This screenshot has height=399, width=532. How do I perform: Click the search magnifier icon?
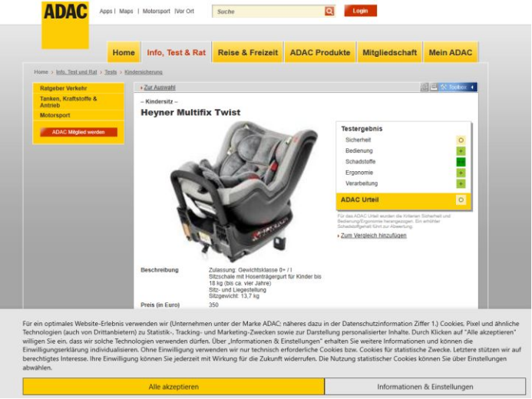(329, 12)
